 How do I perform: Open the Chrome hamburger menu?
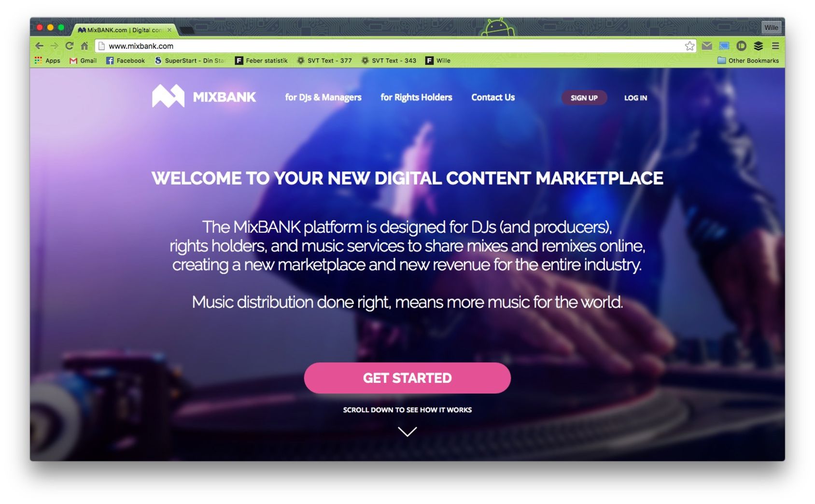click(775, 46)
